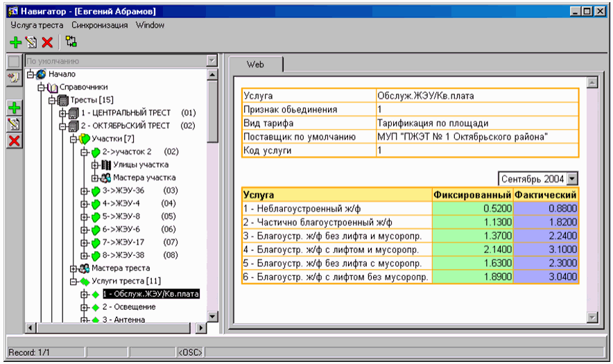Click tree horizontal scrollbar right arrow
The image size is (613, 364).
201,328
